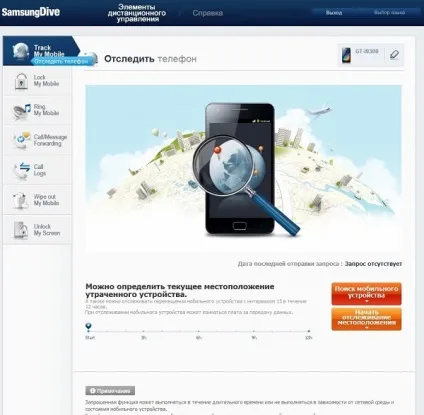Open the Справка menu
Viewport: 424px width, 415px height.
pyautogui.click(x=208, y=13)
